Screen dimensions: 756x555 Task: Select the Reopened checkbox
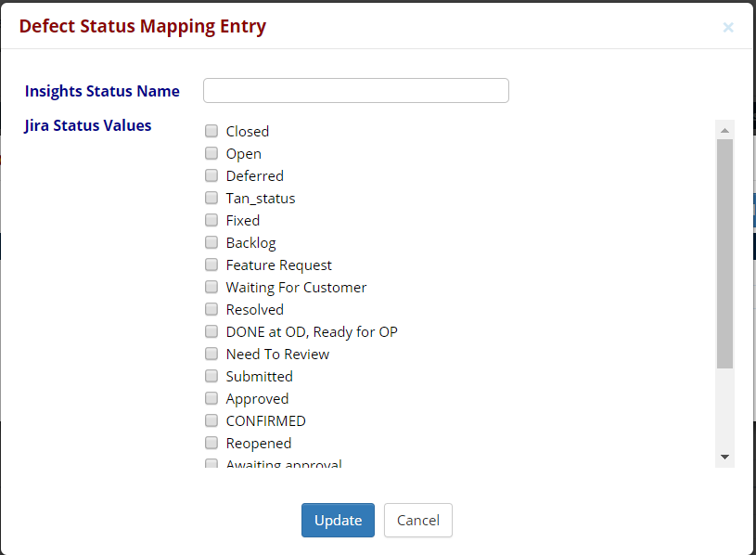coord(211,443)
